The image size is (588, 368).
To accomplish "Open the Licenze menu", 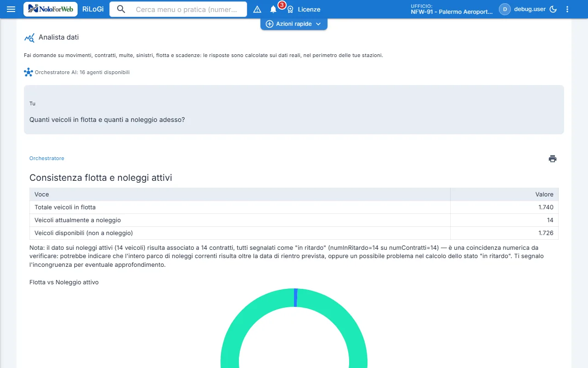I will [309, 9].
